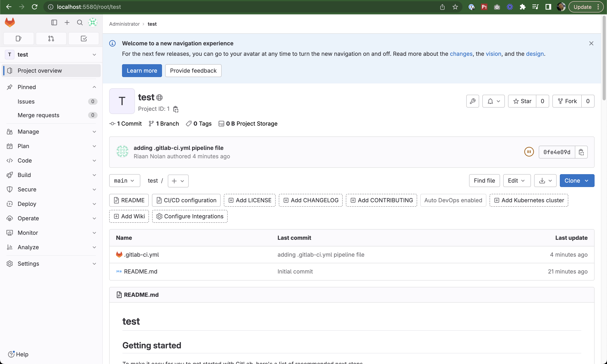This screenshot has height=364, width=607.
Task: Open the Help menu
Action: pos(18,354)
